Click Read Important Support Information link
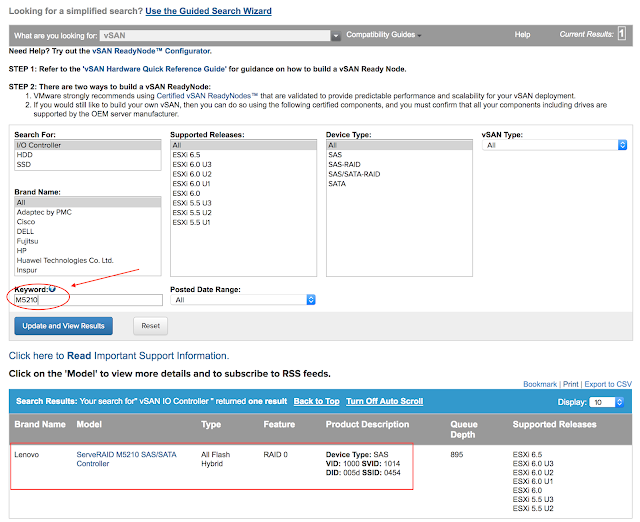 tap(119, 355)
